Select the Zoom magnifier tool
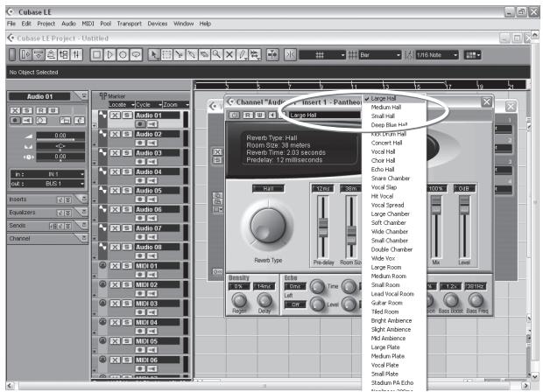 click(217, 54)
